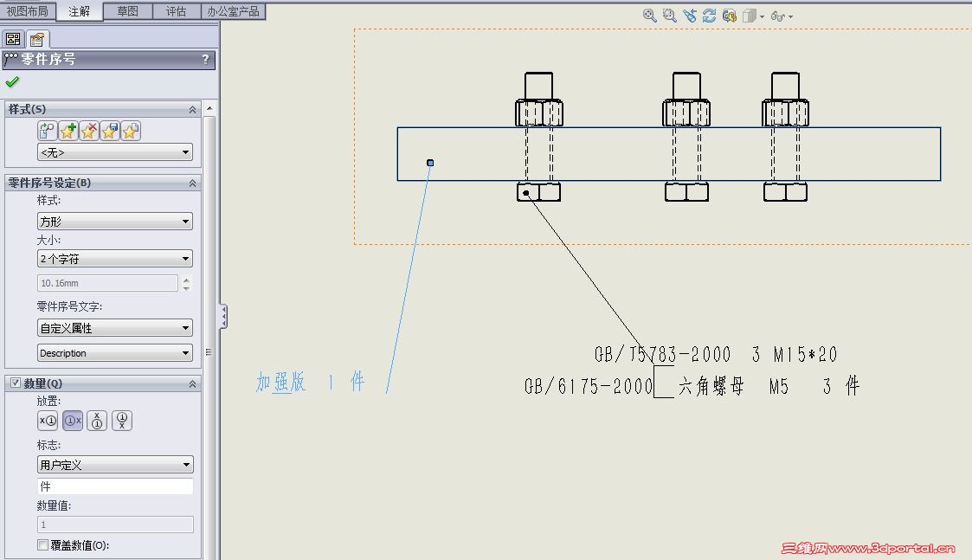Switch to the 评估 tab

(177, 11)
